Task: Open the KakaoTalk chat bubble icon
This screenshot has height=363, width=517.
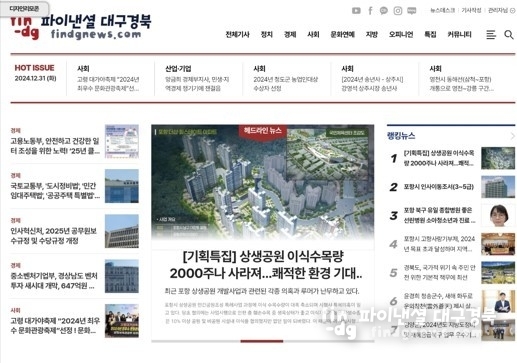Action: [x=384, y=11]
